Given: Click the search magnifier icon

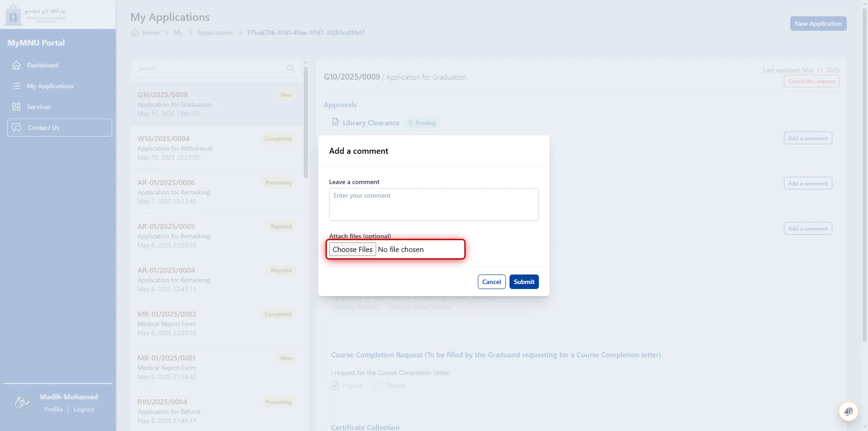Looking at the screenshot, I should 291,68.
